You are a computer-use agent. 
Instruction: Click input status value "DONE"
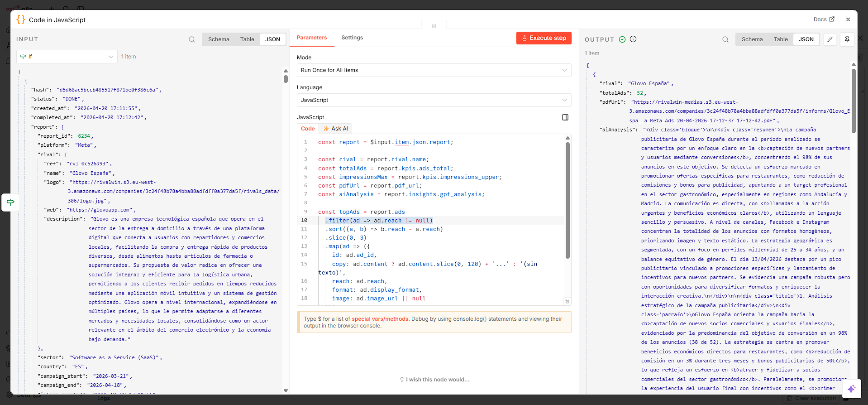pos(72,99)
